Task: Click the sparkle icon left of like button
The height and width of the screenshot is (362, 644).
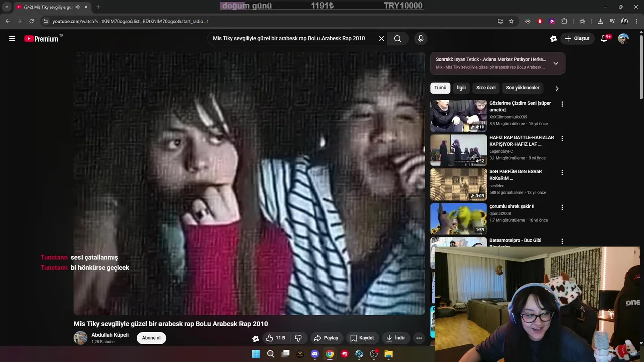Action: [256, 338]
